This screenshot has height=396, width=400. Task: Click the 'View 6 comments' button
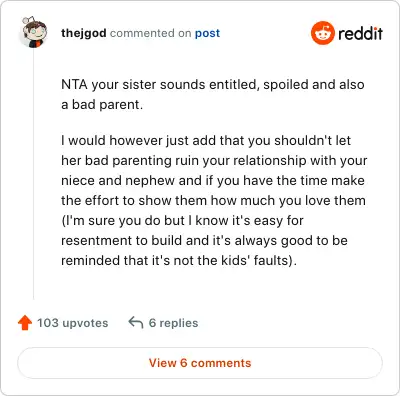pyautogui.click(x=200, y=363)
